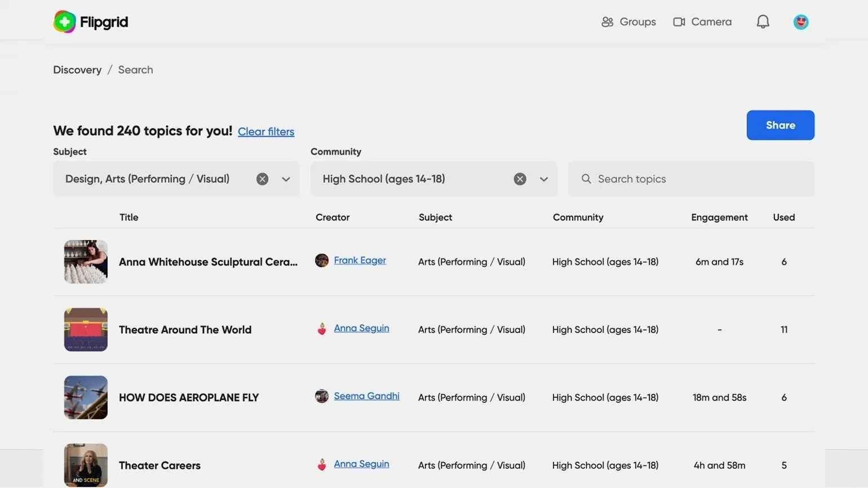Open the Groups menu item
Screen dimensions: 868x488
pos(628,22)
